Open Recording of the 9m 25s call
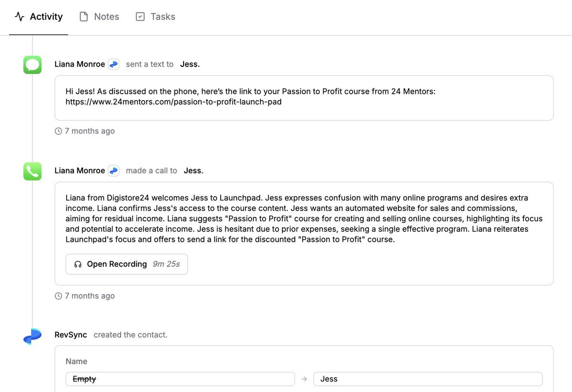The image size is (572, 392). (x=126, y=264)
